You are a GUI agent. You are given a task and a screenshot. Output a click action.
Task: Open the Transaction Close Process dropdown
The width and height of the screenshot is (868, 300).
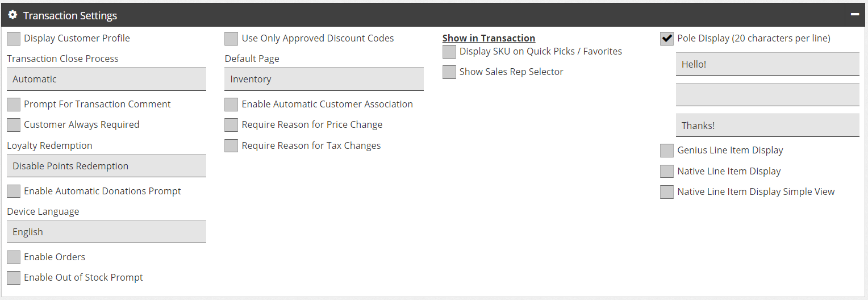pyautogui.click(x=106, y=79)
